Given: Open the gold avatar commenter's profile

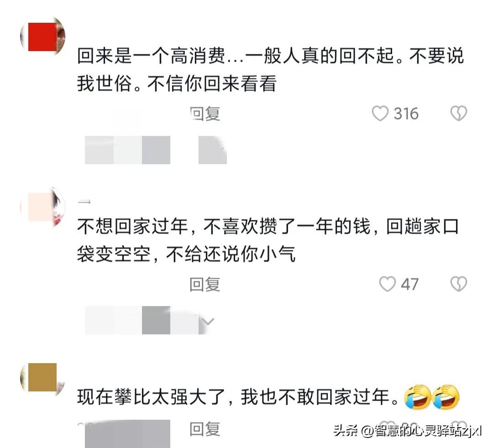Looking at the screenshot, I should (x=43, y=377).
